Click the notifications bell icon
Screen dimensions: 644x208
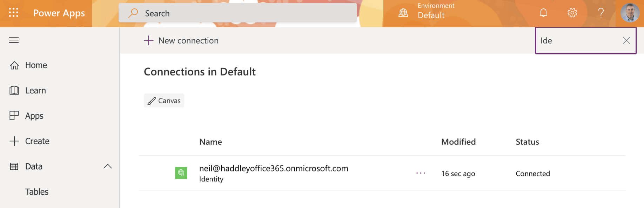543,13
